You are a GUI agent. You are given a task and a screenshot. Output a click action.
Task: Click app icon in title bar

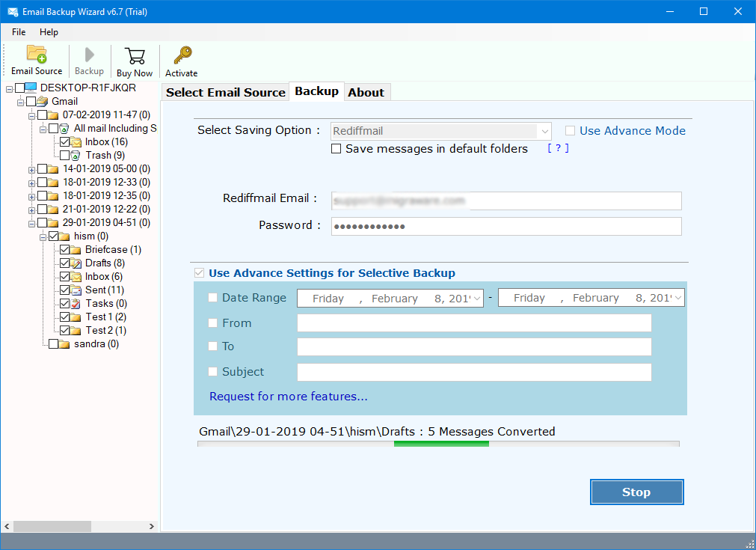coord(13,11)
